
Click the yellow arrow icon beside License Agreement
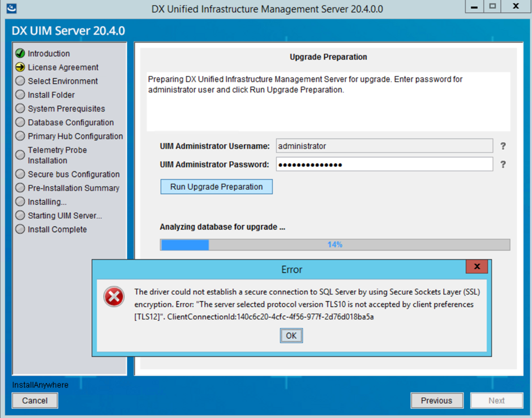[20, 67]
